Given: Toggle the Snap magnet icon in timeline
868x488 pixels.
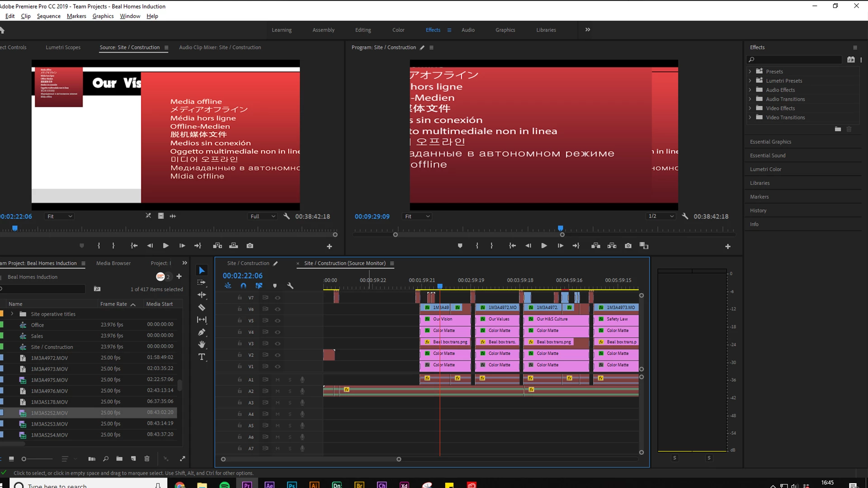Looking at the screenshot, I should tap(243, 286).
